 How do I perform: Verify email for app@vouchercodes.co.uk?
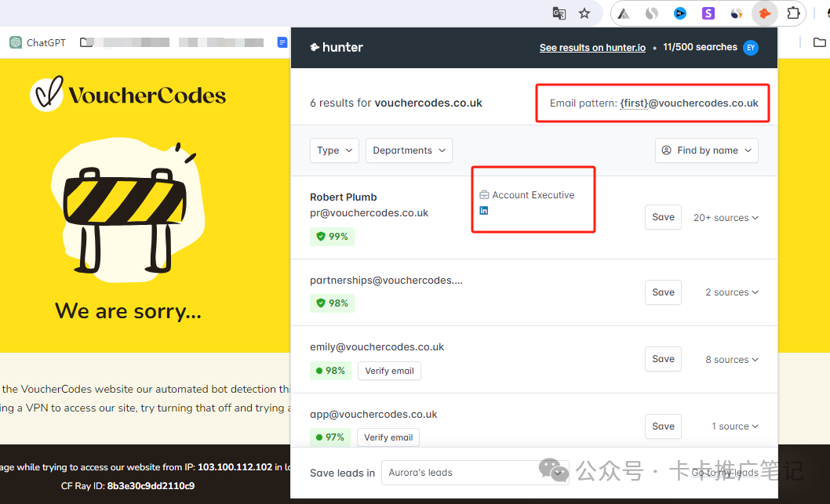click(x=388, y=437)
